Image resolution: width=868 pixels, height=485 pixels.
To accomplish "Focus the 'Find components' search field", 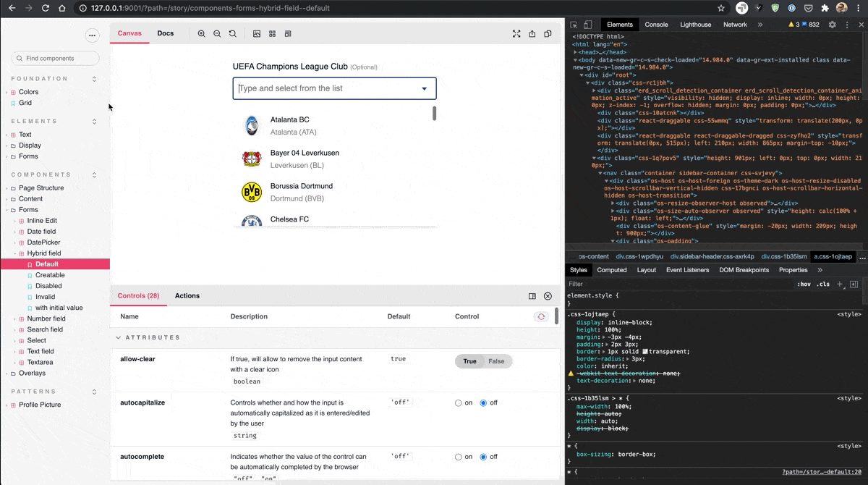I will [x=56, y=58].
